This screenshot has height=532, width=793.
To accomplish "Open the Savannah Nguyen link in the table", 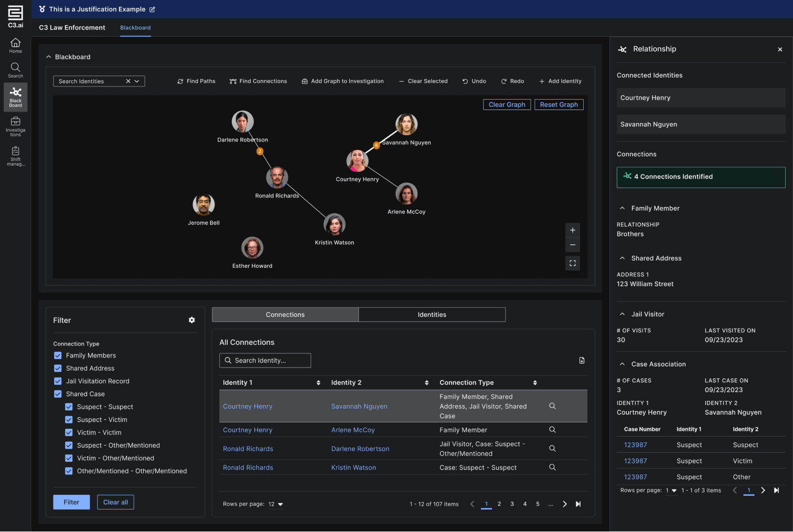I will pos(359,406).
